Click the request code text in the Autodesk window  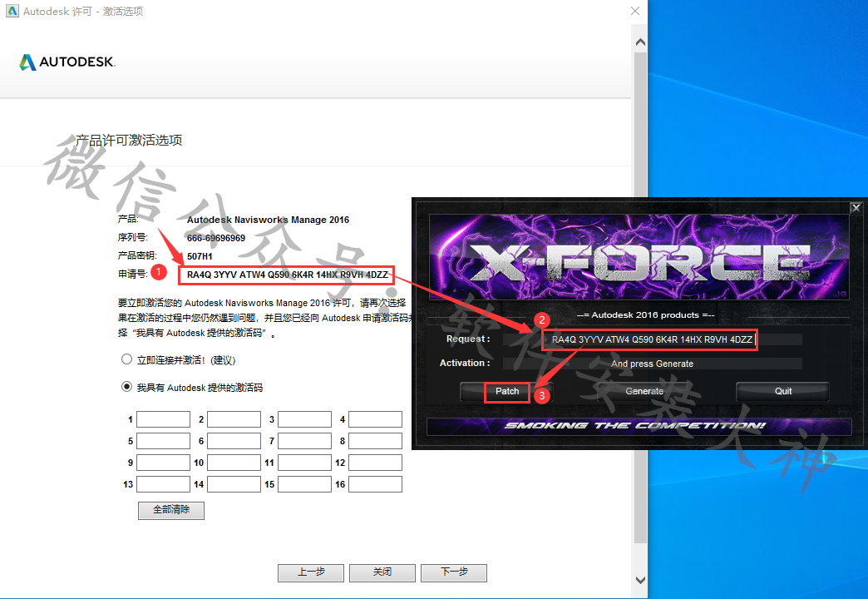(288, 275)
